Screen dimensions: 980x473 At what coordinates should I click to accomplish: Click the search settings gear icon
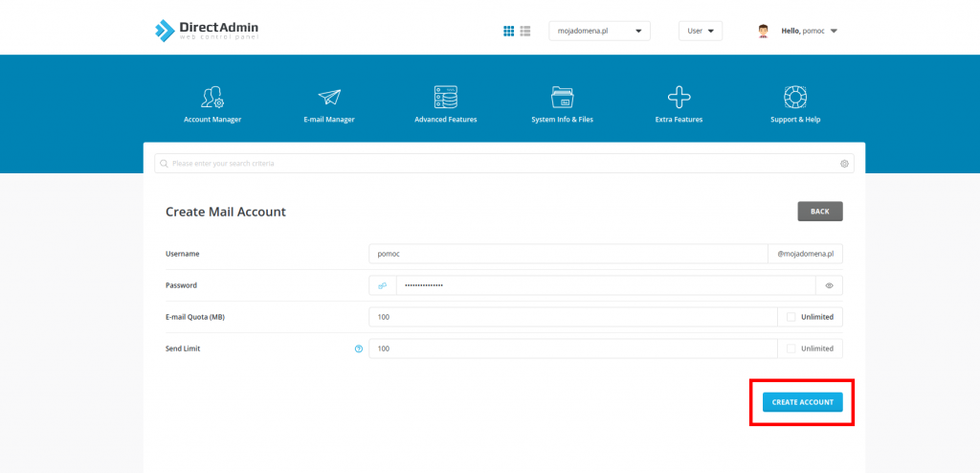(x=845, y=164)
